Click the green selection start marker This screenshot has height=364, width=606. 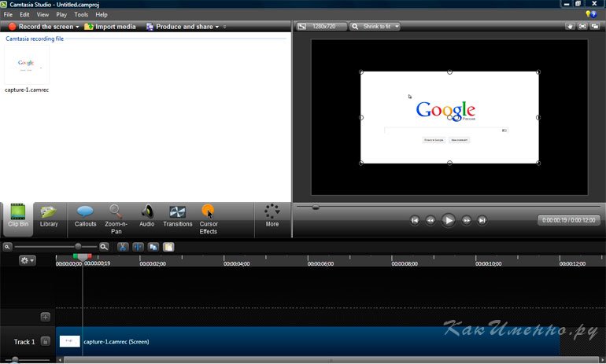tap(76, 256)
